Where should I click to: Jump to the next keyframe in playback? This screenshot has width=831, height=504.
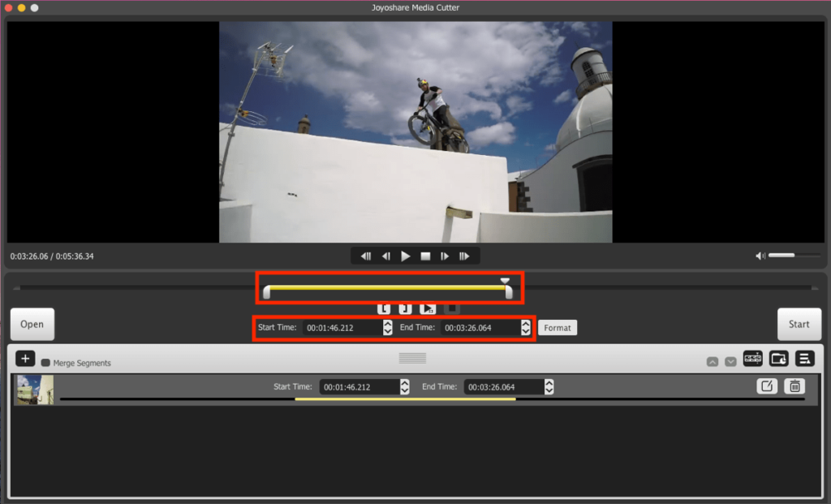point(464,256)
